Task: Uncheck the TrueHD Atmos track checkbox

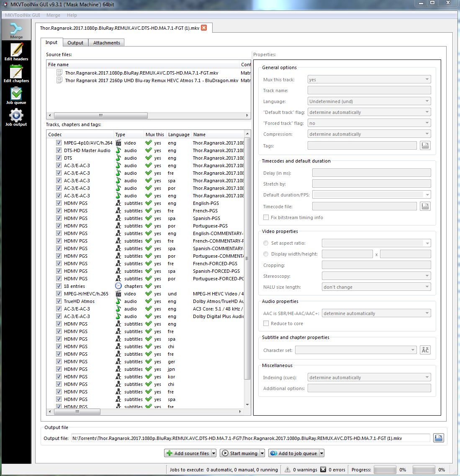Action: (x=59, y=301)
